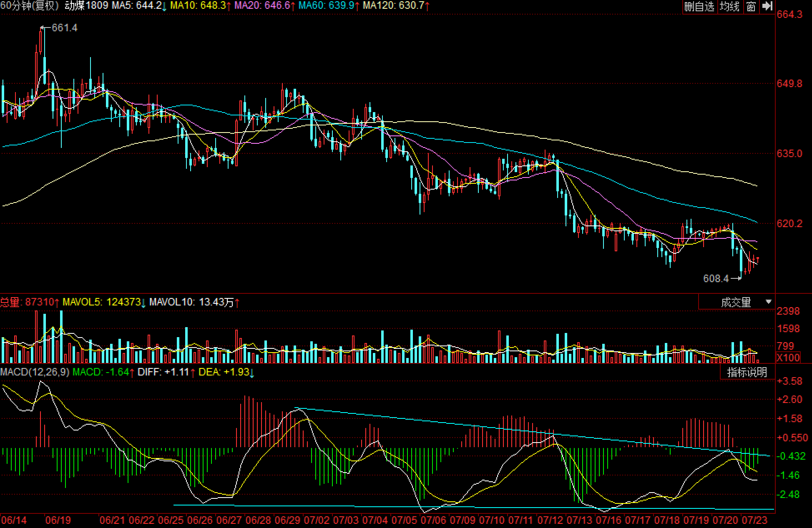Click the 1598 volume axis label
The height and width of the screenshot is (528, 812).
(x=788, y=329)
